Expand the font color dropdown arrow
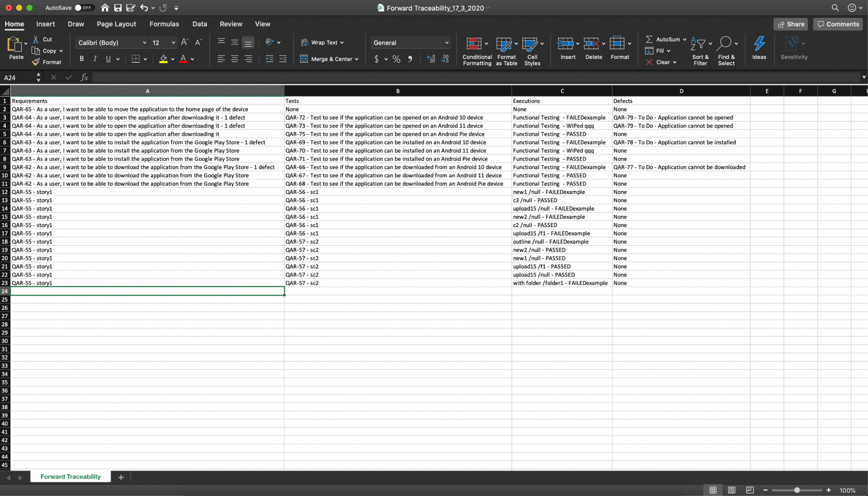Image resolution: width=868 pixels, height=496 pixels. 192,59
